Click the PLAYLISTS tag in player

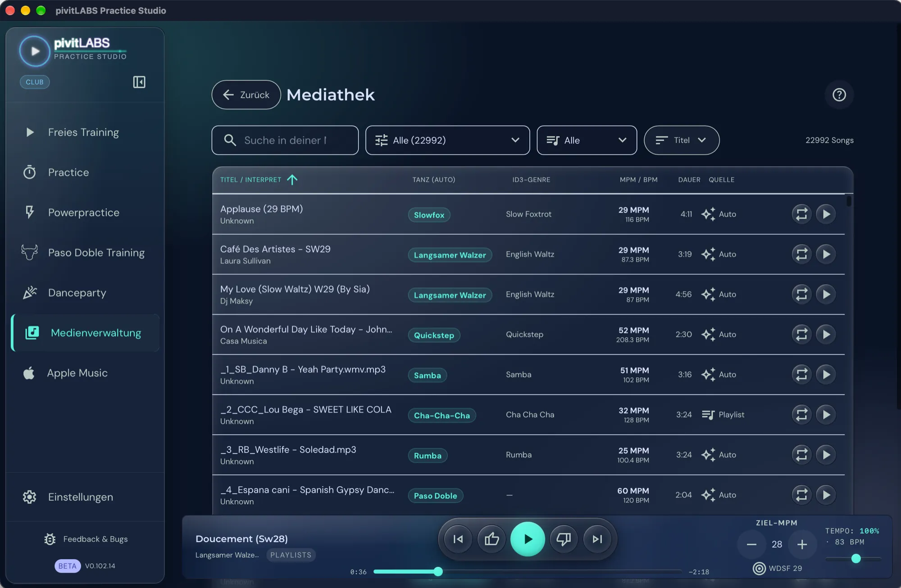[x=291, y=555]
